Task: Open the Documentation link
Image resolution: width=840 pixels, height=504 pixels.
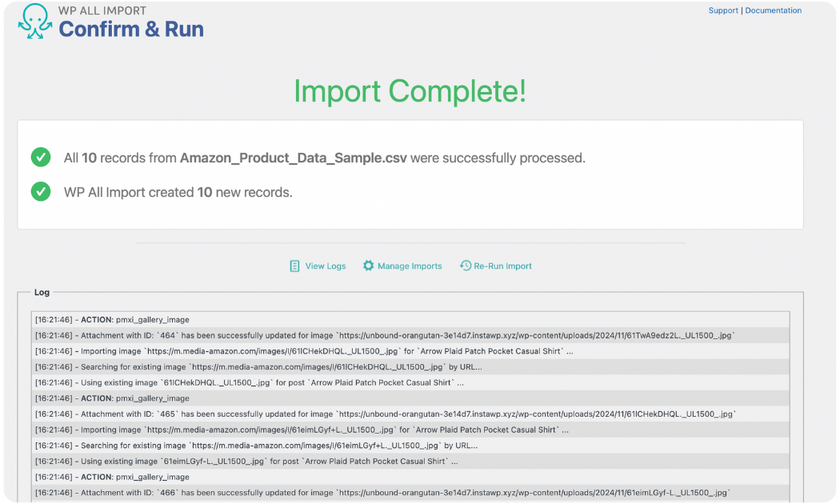Action: click(x=772, y=10)
